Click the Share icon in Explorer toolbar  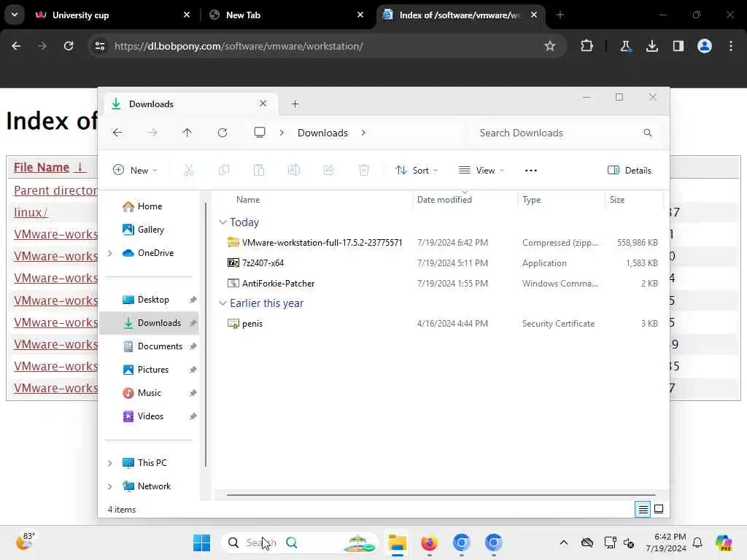pyautogui.click(x=329, y=170)
